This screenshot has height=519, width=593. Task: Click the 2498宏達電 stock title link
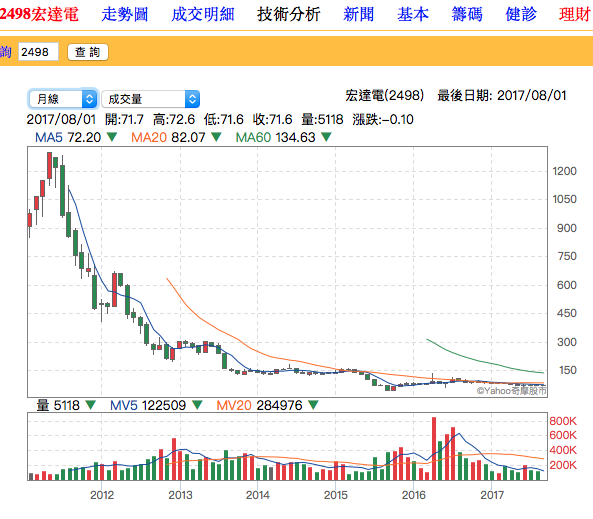[x=39, y=14]
